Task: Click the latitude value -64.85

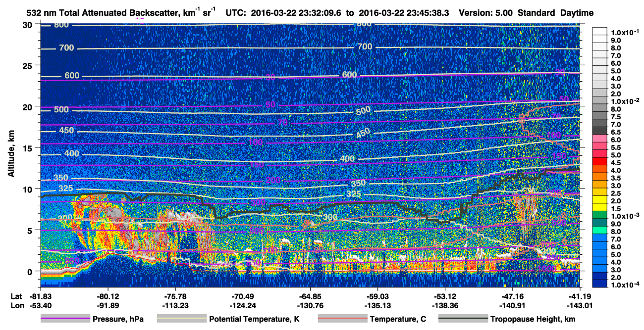Action: point(310,296)
